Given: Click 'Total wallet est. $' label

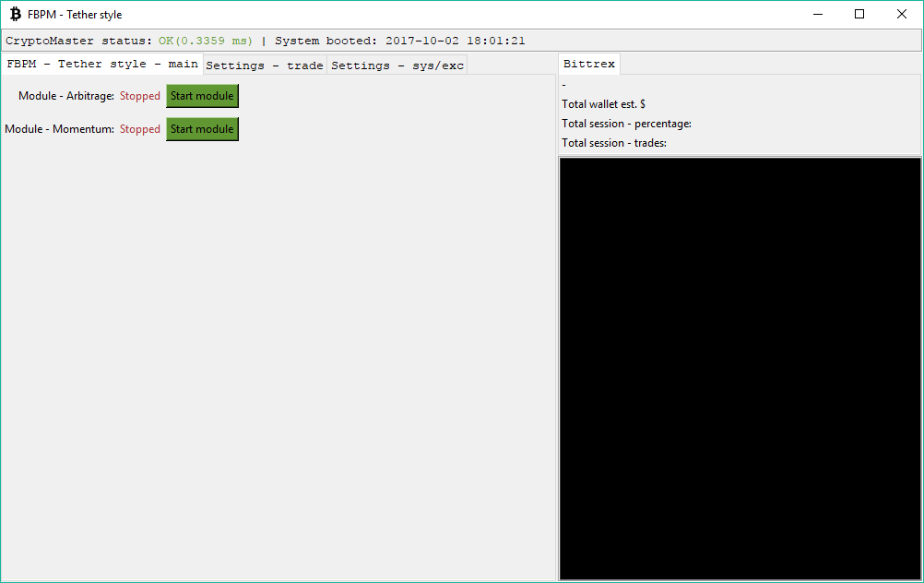Looking at the screenshot, I should (x=603, y=104).
